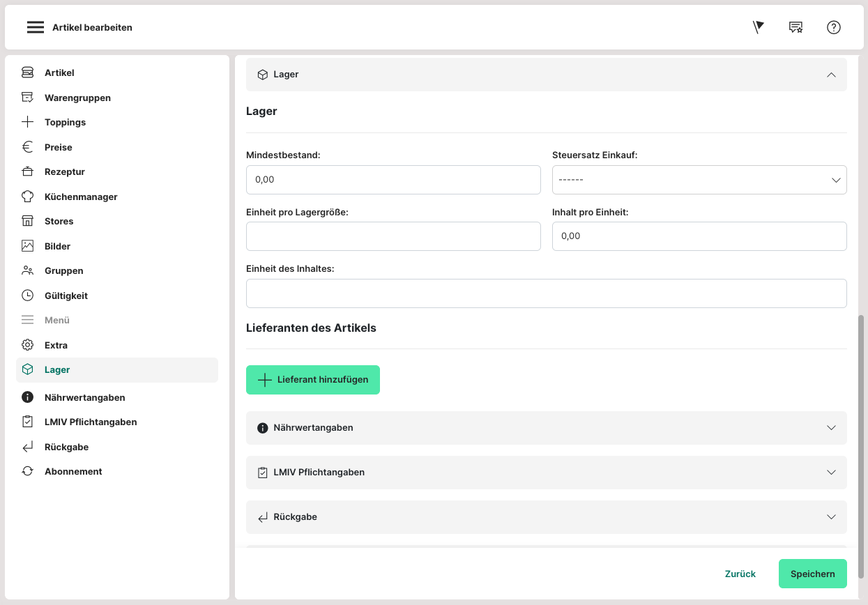
Task: Collapse the Lager section
Action: tap(830, 75)
